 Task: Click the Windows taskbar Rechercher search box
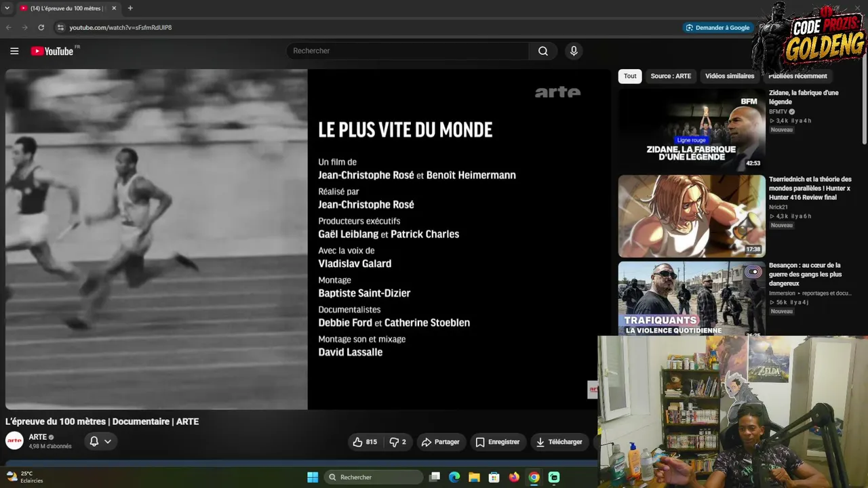374,477
